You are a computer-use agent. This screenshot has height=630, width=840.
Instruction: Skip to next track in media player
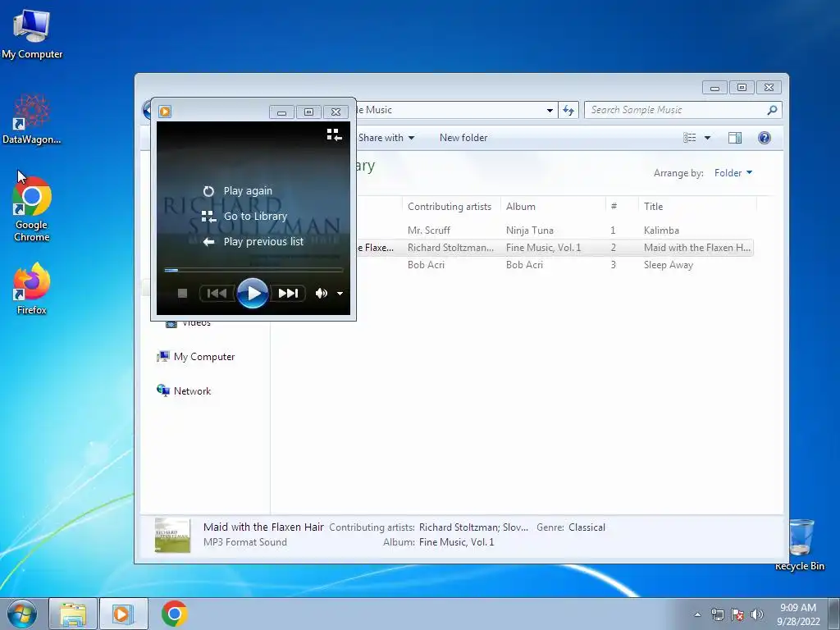(x=288, y=293)
